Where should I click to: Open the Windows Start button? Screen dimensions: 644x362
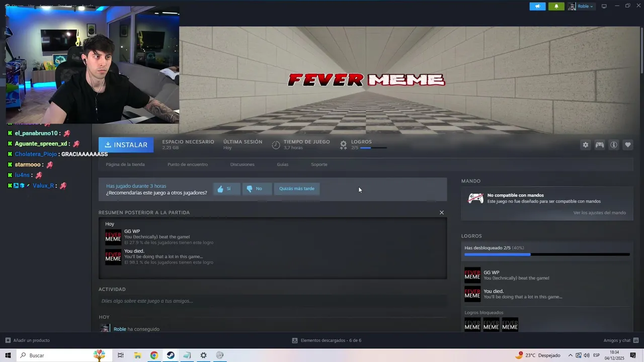pyautogui.click(x=8, y=355)
